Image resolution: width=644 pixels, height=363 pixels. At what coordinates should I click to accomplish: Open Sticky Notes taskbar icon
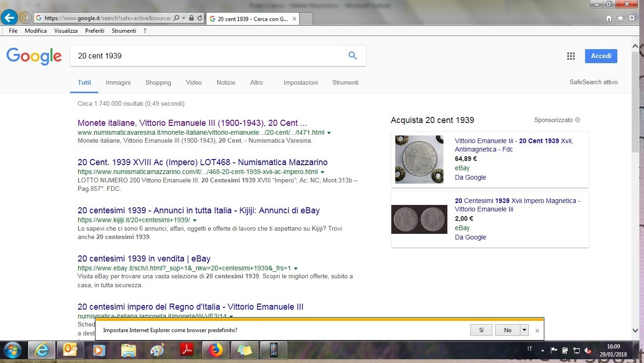click(245, 350)
